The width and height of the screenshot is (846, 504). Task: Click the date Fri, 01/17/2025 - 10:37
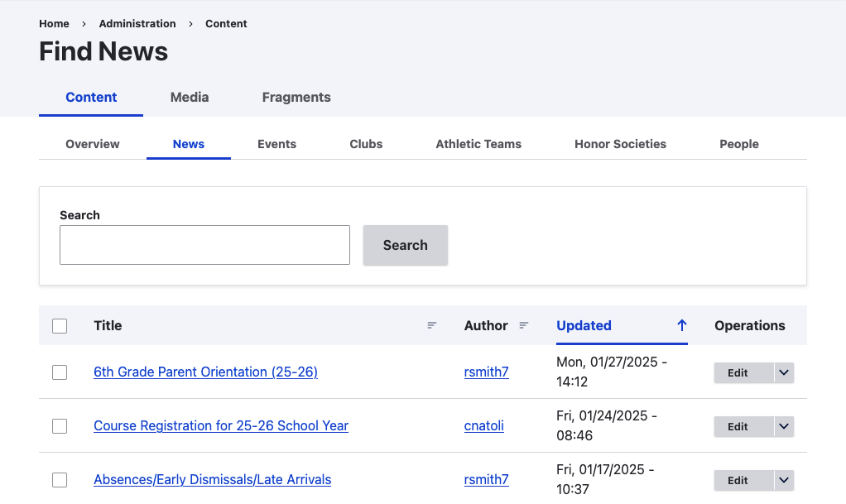605,480
